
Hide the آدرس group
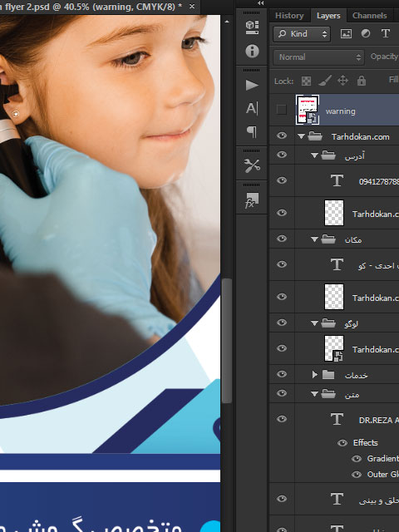[282, 155]
